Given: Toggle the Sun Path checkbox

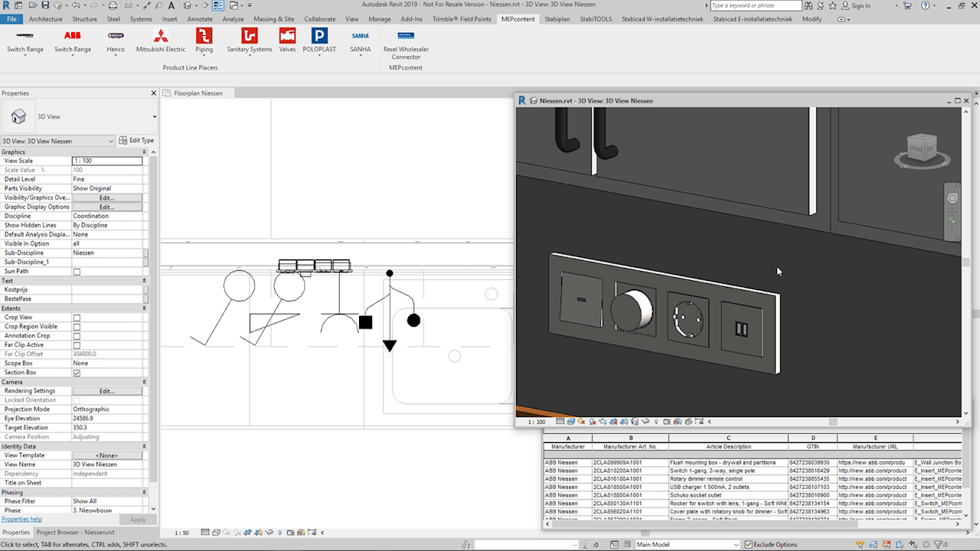Looking at the screenshot, I should click(x=77, y=272).
